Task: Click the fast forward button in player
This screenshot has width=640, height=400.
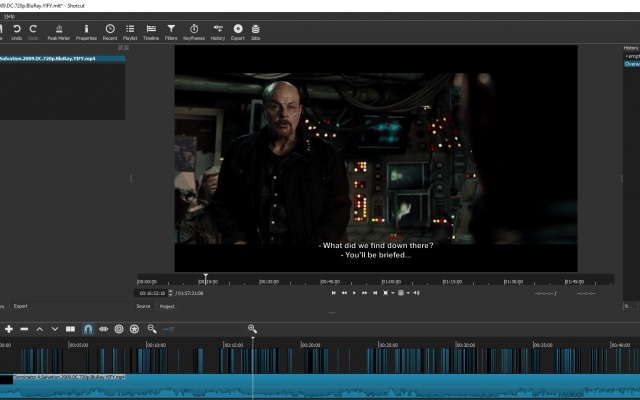Action: pos(364,293)
